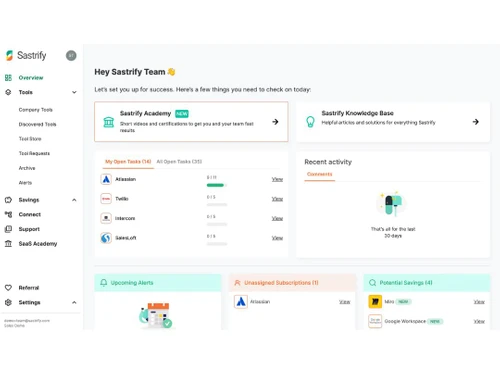The height and width of the screenshot is (375, 500).
Task: Click Twilio task progress bar
Action: click(x=217, y=205)
